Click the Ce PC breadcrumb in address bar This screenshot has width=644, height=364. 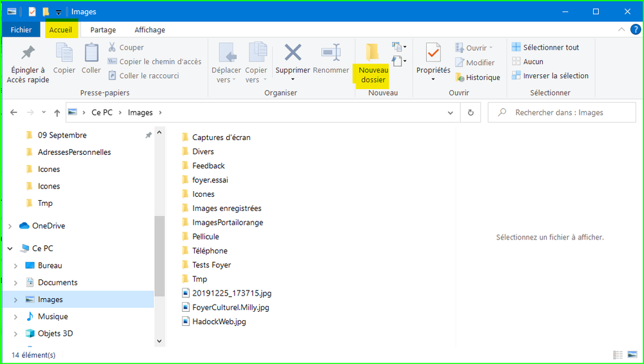[102, 112]
